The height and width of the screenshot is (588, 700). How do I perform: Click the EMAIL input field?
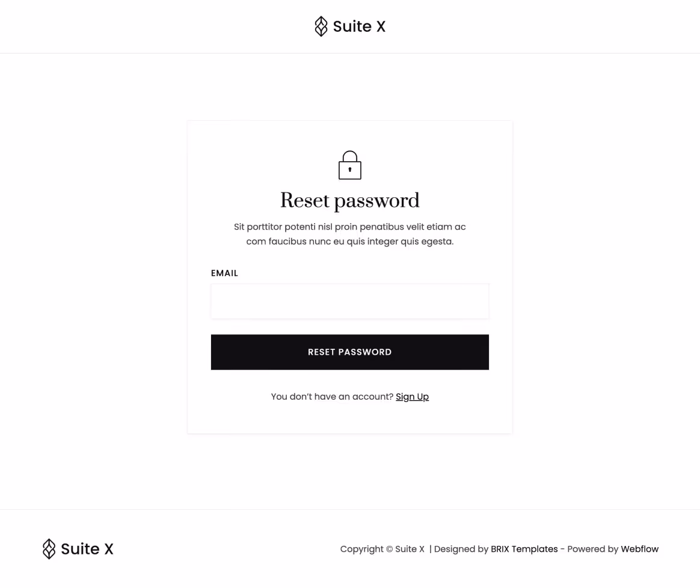(x=349, y=301)
